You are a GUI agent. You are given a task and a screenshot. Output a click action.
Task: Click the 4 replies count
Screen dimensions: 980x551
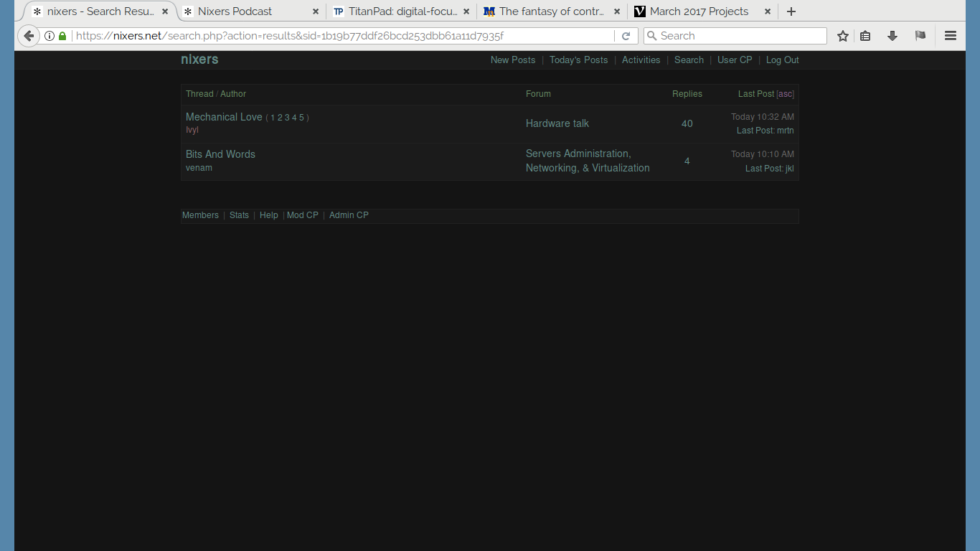[687, 161]
